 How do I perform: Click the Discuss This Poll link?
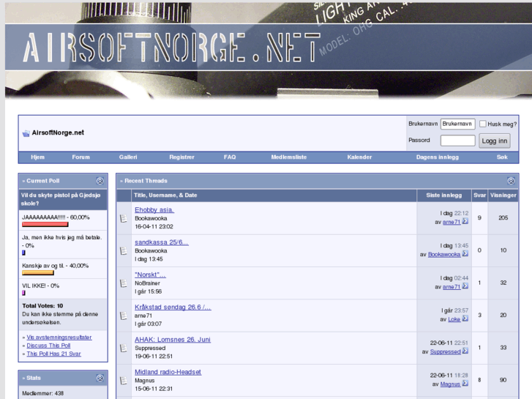pyautogui.click(x=48, y=346)
